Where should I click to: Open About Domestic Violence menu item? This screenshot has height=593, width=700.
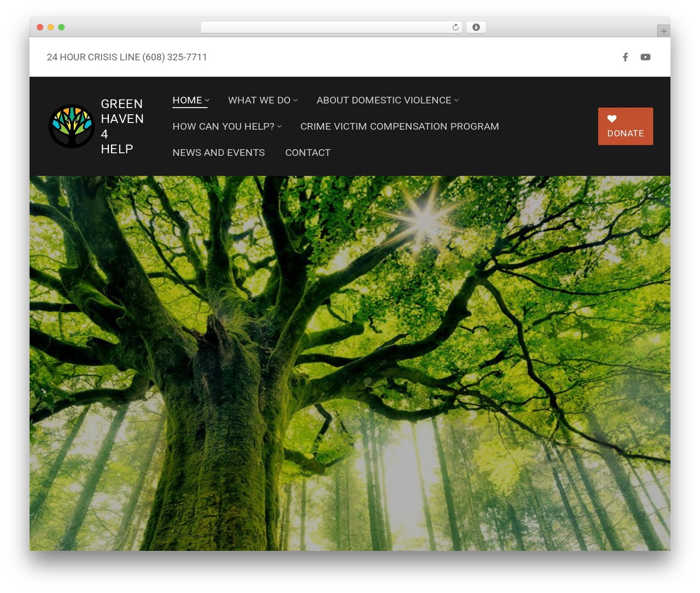pyautogui.click(x=384, y=100)
